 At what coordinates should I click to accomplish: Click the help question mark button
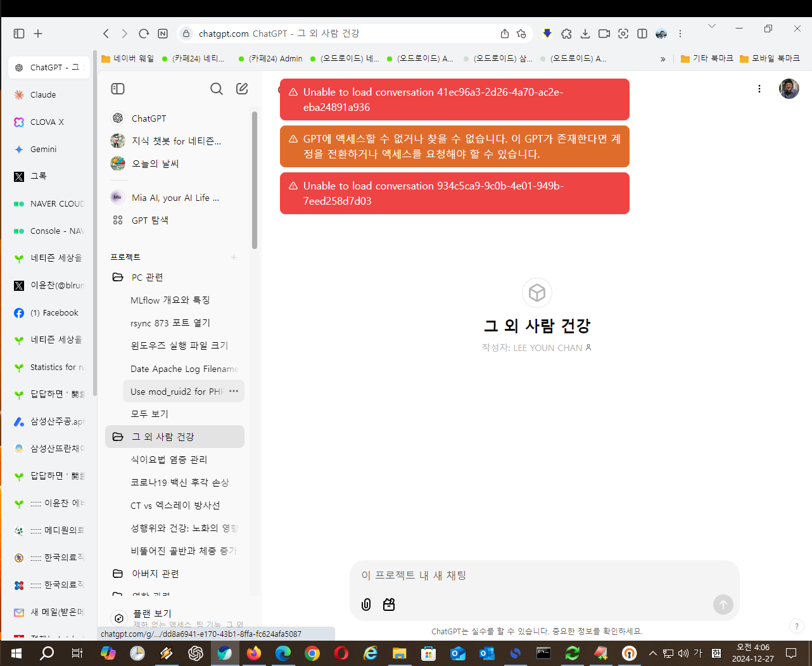click(797, 626)
